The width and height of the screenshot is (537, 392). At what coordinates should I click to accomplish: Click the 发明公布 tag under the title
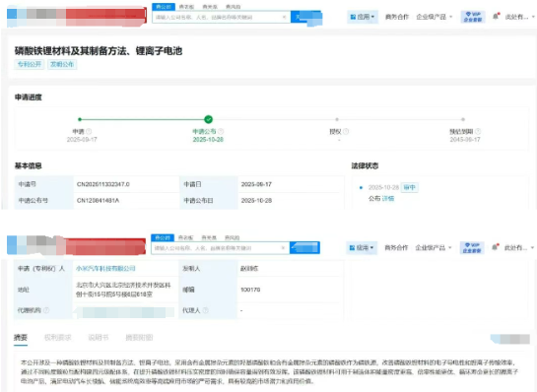pos(62,64)
